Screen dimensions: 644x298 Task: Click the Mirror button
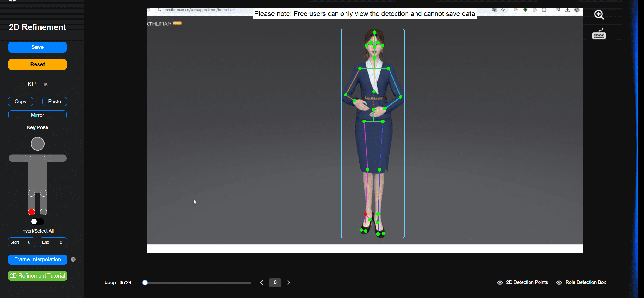[38, 115]
